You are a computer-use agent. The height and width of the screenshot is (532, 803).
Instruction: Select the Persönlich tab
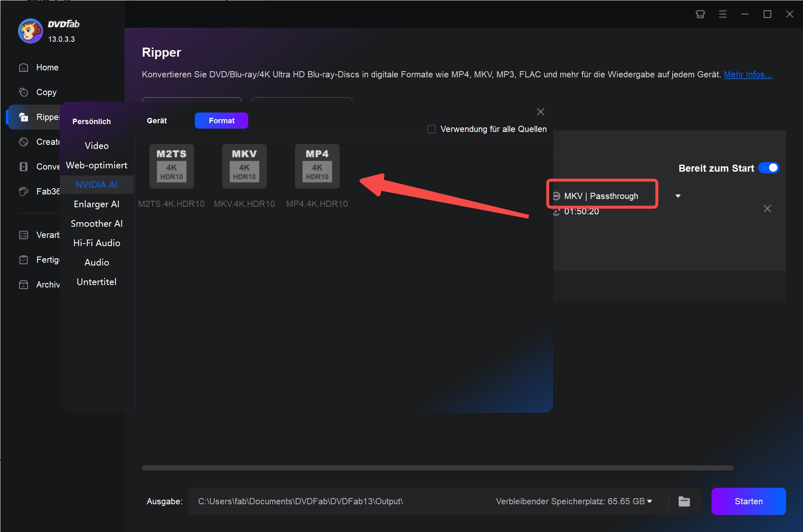click(91, 122)
